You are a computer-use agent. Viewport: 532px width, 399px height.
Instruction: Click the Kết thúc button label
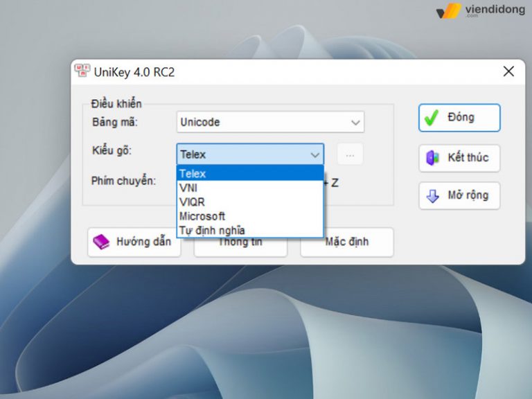tap(468, 157)
